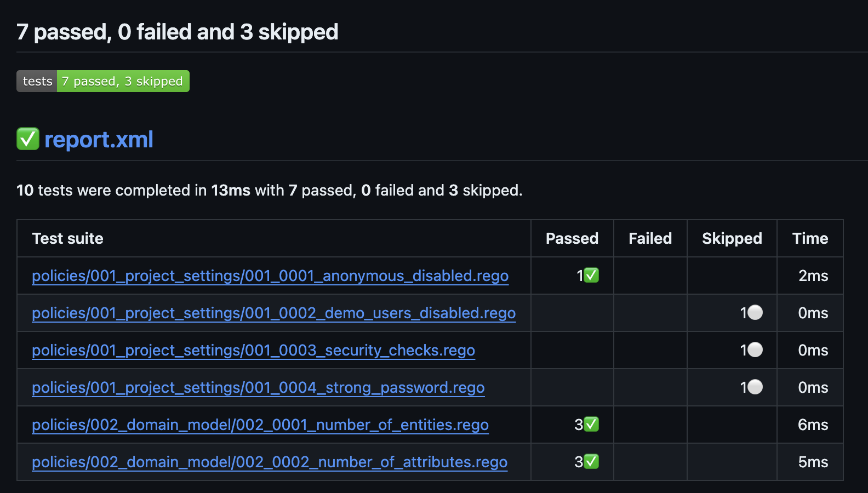Open the 001_0001_anonymous_disabled.rego test suite
The image size is (868, 493).
[x=270, y=276]
